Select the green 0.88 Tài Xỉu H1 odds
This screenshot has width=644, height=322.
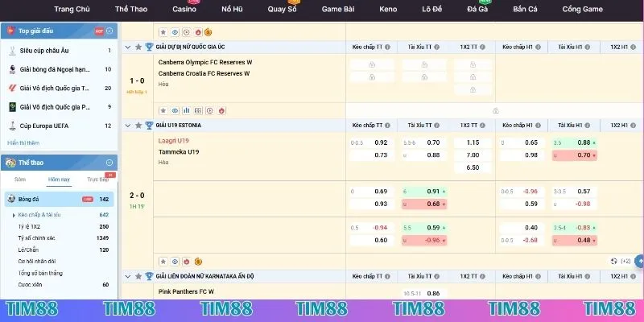pyautogui.click(x=584, y=142)
